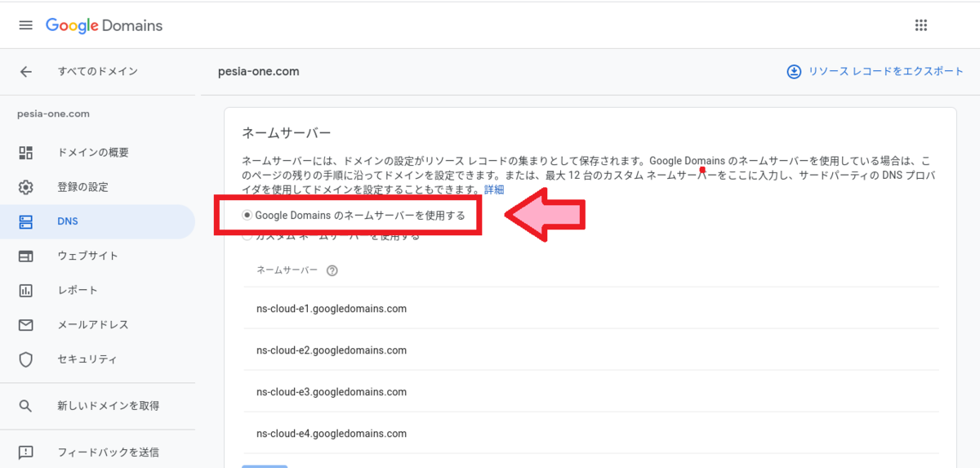Click the export download circle icon

point(794,72)
